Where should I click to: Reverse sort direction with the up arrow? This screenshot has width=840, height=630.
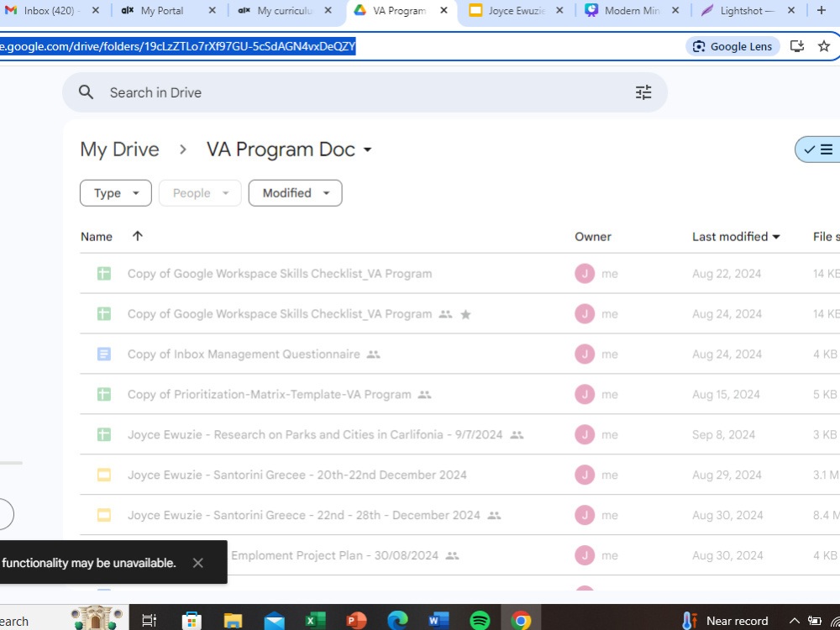tap(138, 236)
